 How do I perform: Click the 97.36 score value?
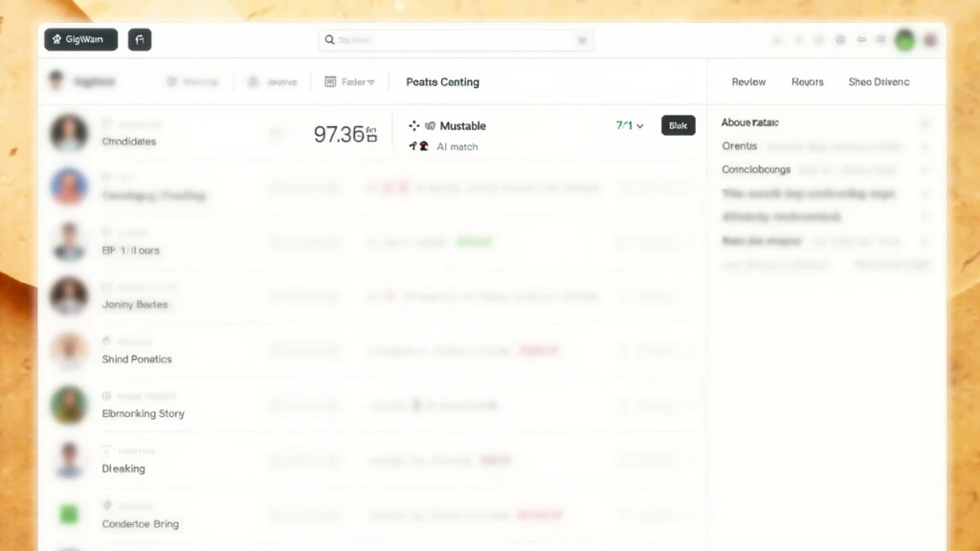click(x=339, y=134)
